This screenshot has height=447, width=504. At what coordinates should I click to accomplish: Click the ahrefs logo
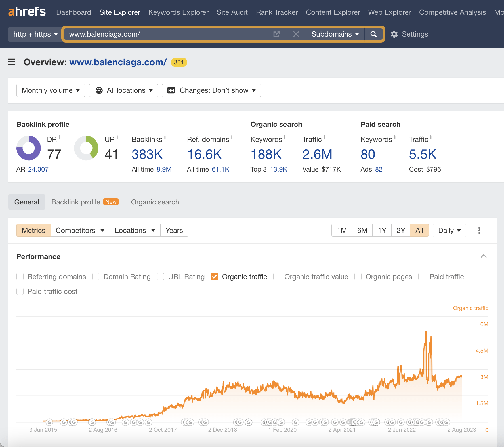(x=27, y=12)
